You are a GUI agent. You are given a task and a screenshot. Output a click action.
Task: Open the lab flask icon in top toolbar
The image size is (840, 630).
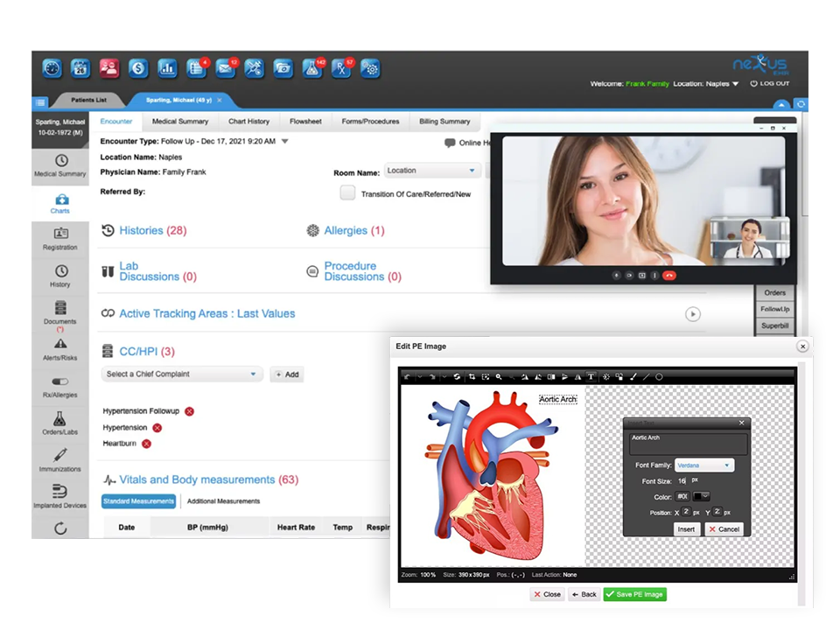click(x=312, y=67)
